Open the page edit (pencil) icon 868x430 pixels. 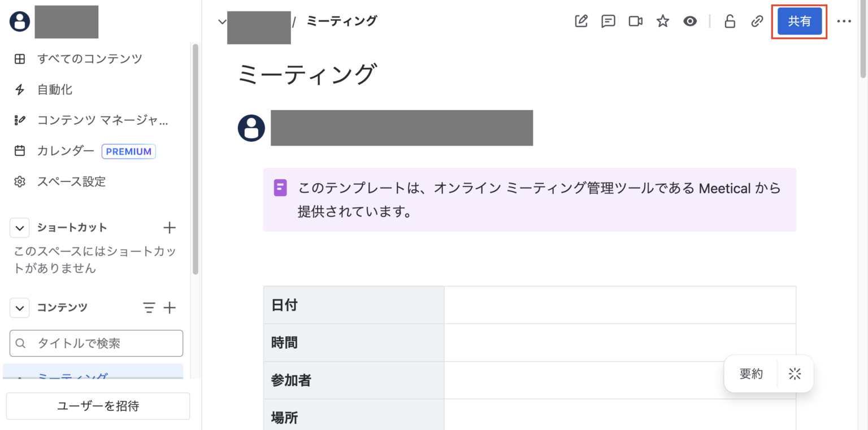pos(581,21)
